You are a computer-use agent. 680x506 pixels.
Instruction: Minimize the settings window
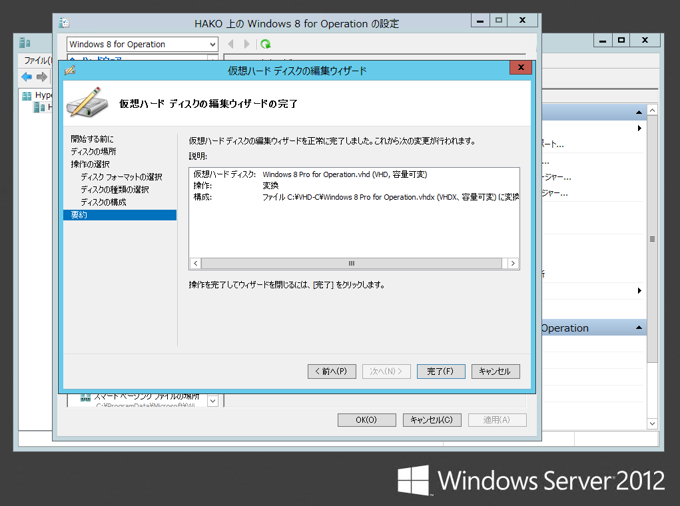coord(481,20)
